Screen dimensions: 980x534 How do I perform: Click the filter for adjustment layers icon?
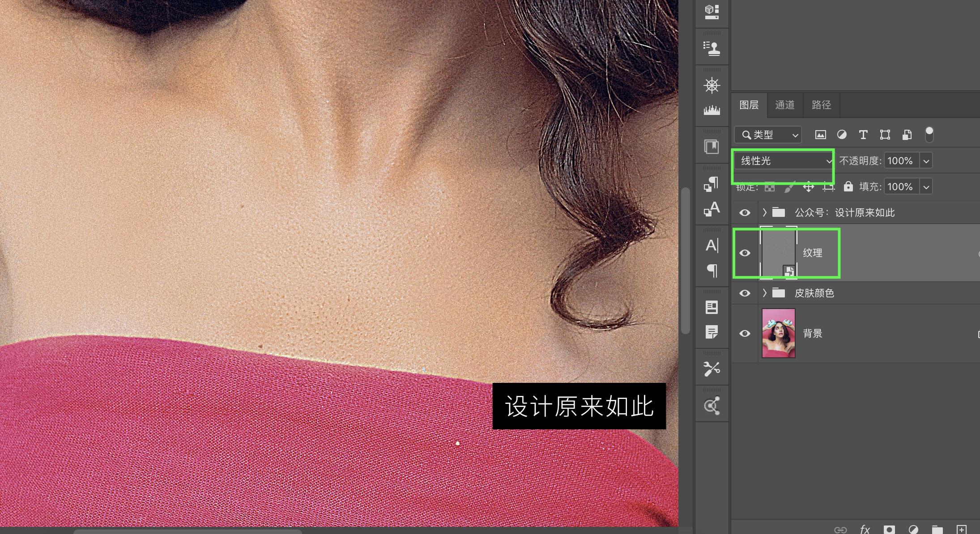pyautogui.click(x=842, y=135)
